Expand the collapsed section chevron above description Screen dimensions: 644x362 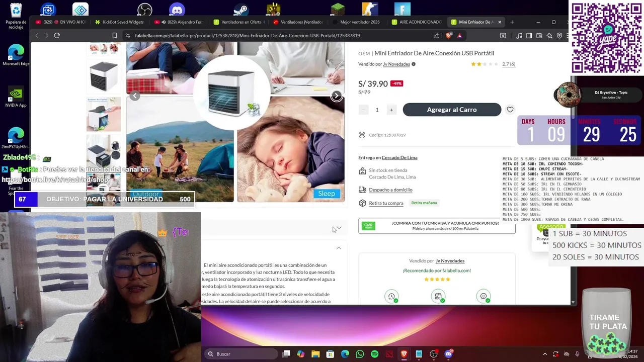339,228
